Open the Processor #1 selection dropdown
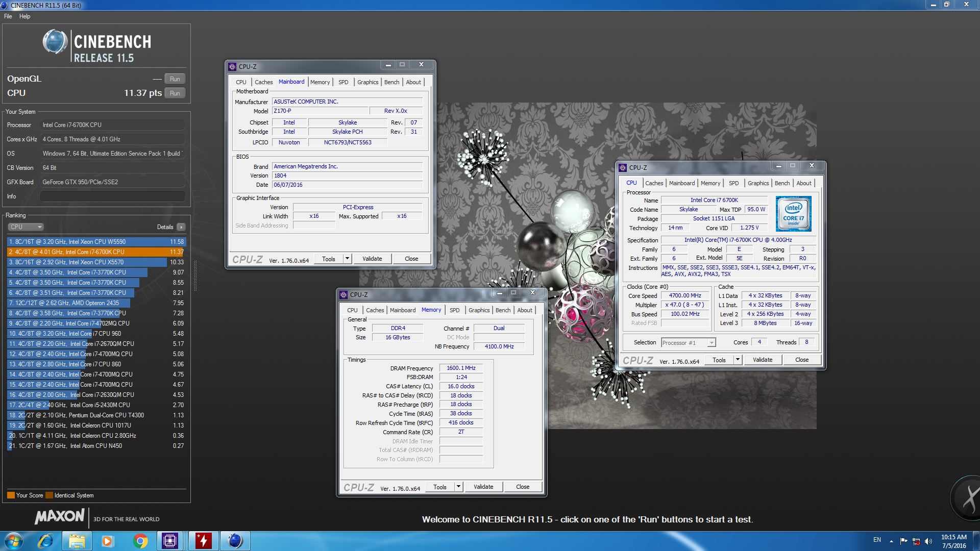 point(688,343)
